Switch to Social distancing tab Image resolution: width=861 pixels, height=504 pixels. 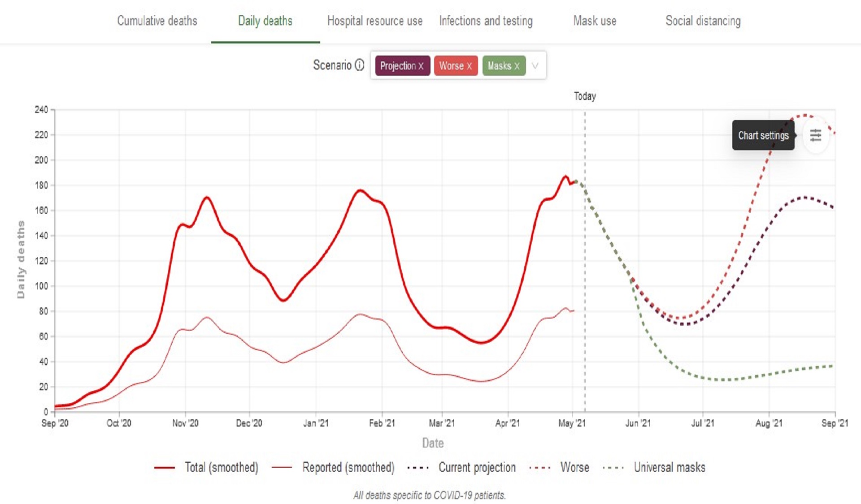(703, 21)
